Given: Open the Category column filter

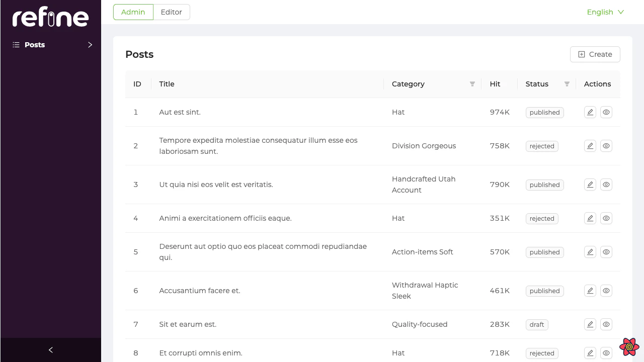Looking at the screenshot, I should point(472,84).
